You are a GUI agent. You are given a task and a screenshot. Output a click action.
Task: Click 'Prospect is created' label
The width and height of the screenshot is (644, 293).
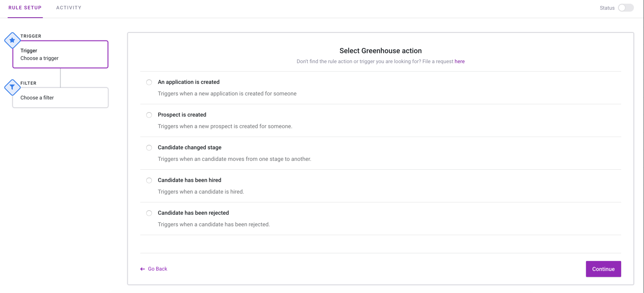(182, 115)
